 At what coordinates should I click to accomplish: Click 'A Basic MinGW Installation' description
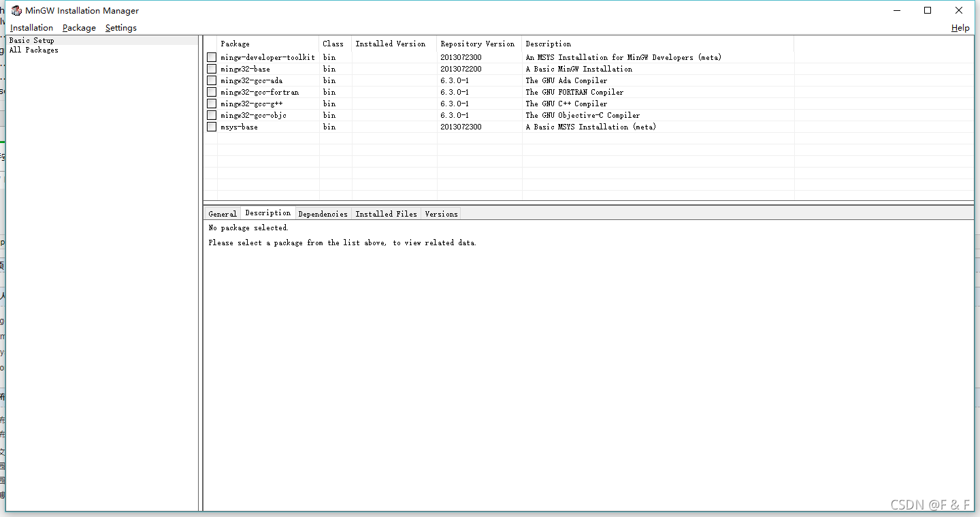[x=579, y=69]
